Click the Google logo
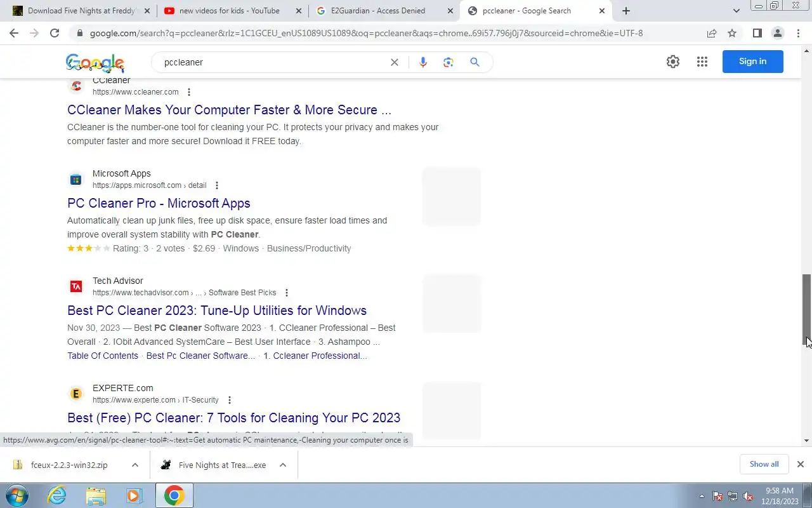The height and width of the screenshot is (508, 812). tap(95, 62)
